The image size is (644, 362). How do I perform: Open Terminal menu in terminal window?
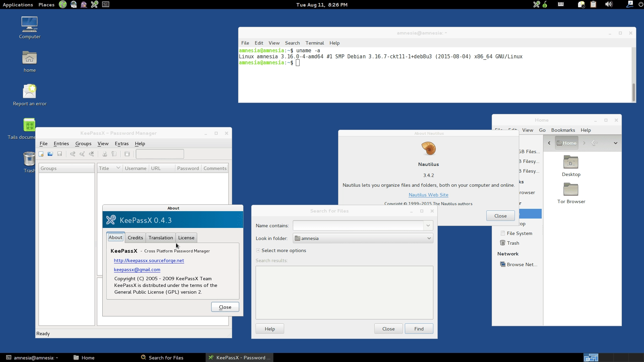click(315, 43)
